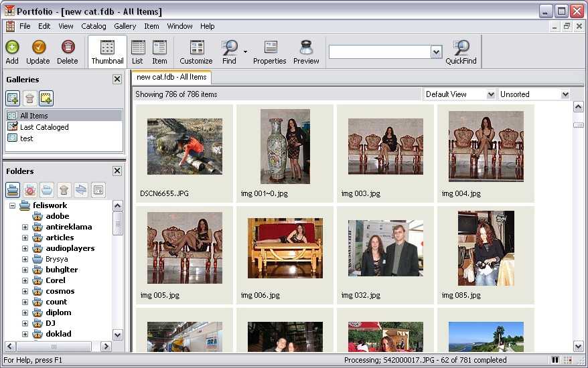The width and height of the screenshot is (588, 368).
Task: Open the Help menu
Action: click(x=207, y=26)
